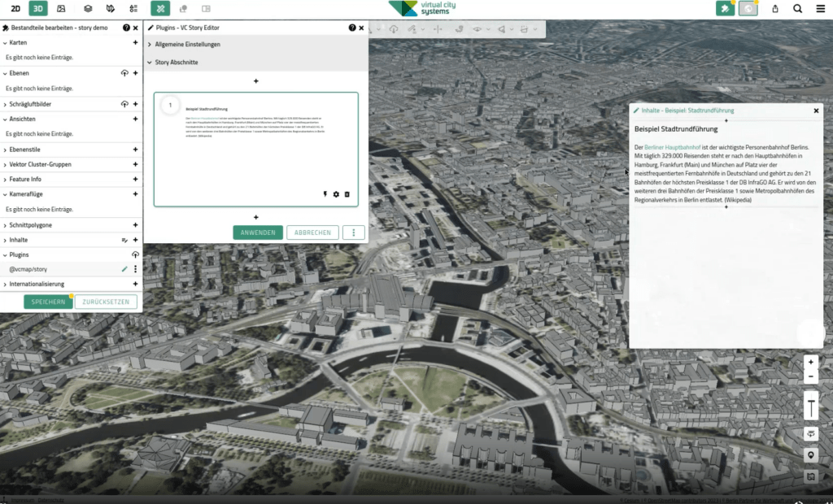The width and height of the screenshot is (833, 504).
Task: Delete story section 1 via trash icon
Action: click(x=347, y=194)
